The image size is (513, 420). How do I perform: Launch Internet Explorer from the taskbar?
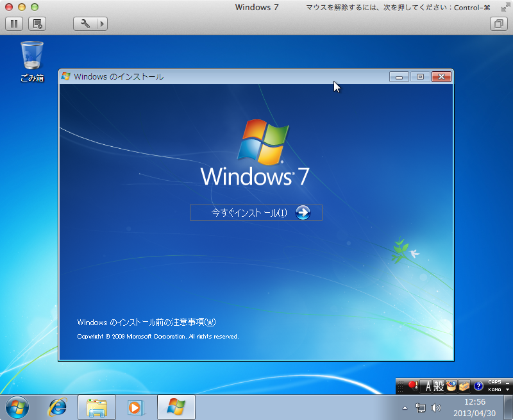pyautogui.click(x=58, y=407)
